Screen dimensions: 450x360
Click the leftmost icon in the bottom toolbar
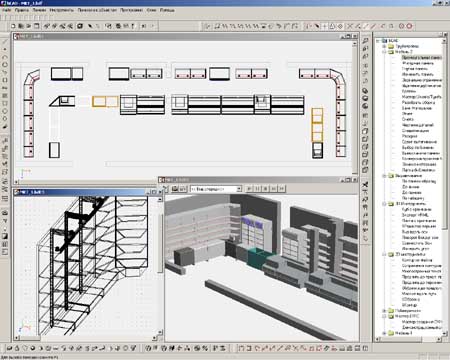[x=9, y=348]
